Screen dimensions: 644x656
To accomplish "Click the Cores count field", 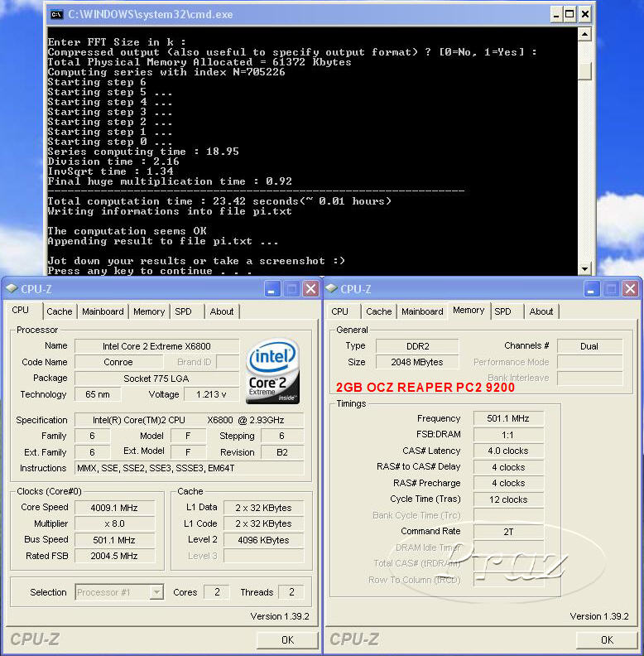I will click(217, 592).
